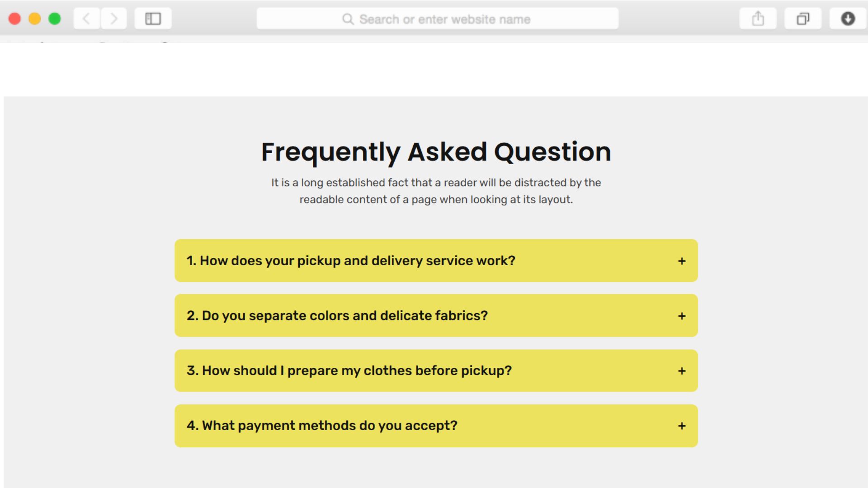Minimize the window with the yellow button
The height and width of the screenshot is (488, 868).
click(35, 19)
